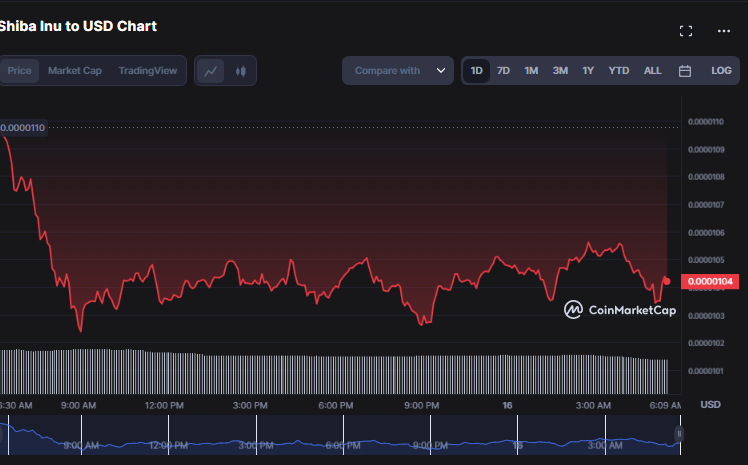Screen dimensions: 748x465
Task: Select the 1Y time range
Action: [x=588, y=71]
